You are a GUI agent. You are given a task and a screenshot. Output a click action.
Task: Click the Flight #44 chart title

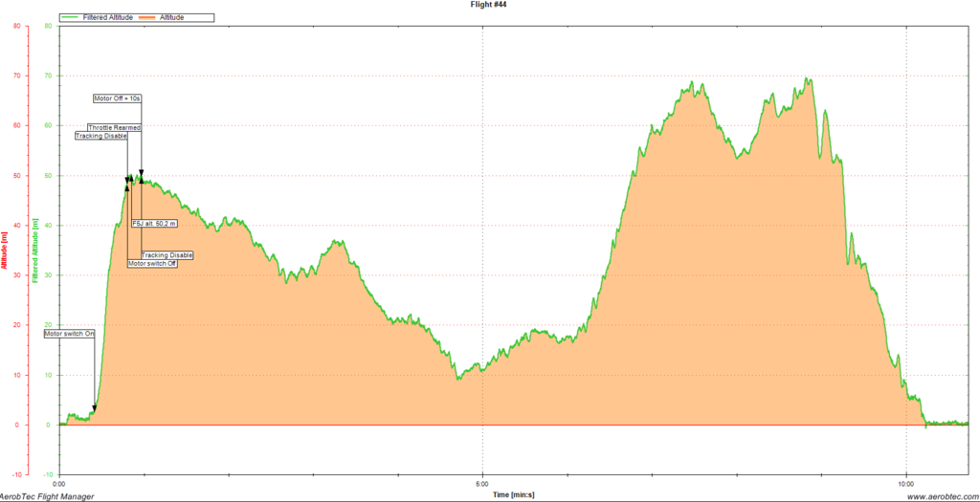pos(489,5)
